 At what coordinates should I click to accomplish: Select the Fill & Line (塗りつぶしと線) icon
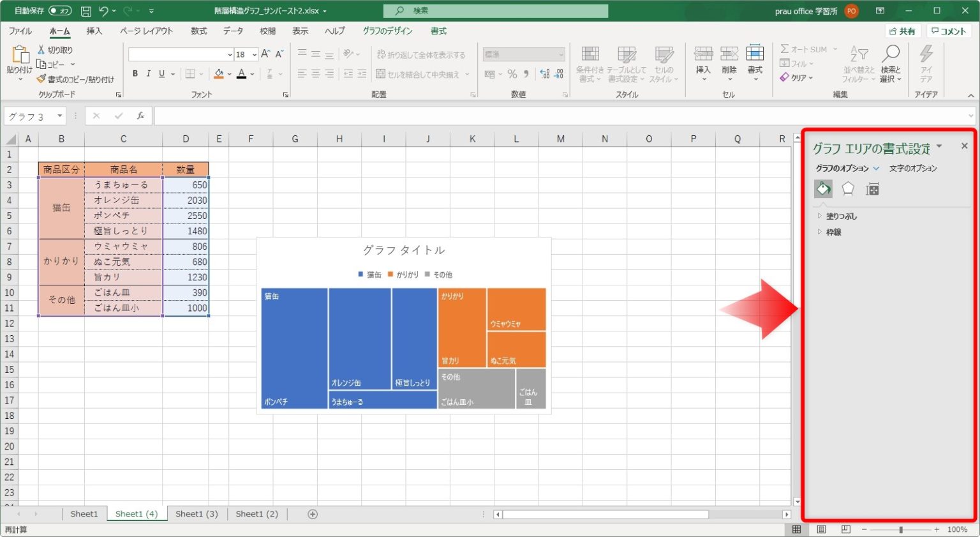point(822,188)
